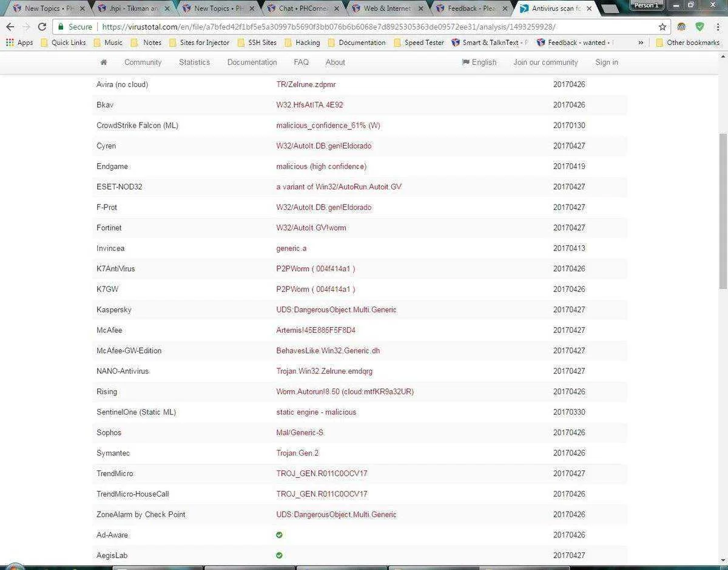Click Sophos result 'Mal/Generic-S'
This screenshot has width=728, height=570.
[300, 433]
